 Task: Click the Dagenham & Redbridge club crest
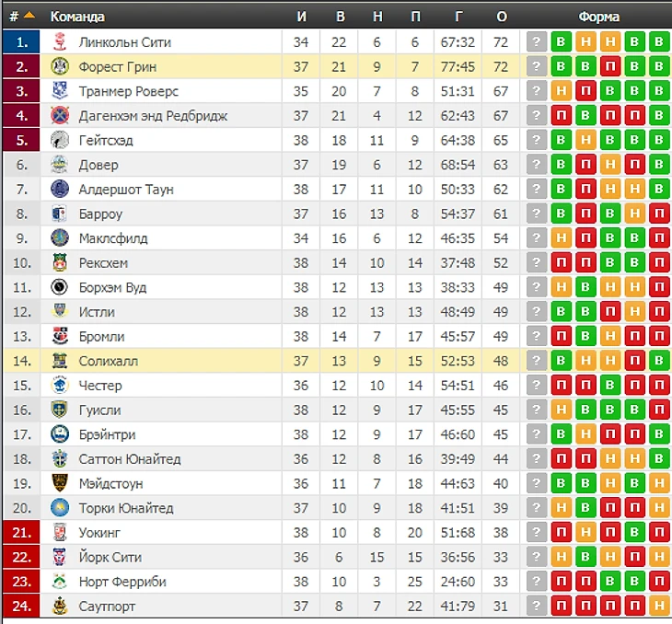(60, 116)
